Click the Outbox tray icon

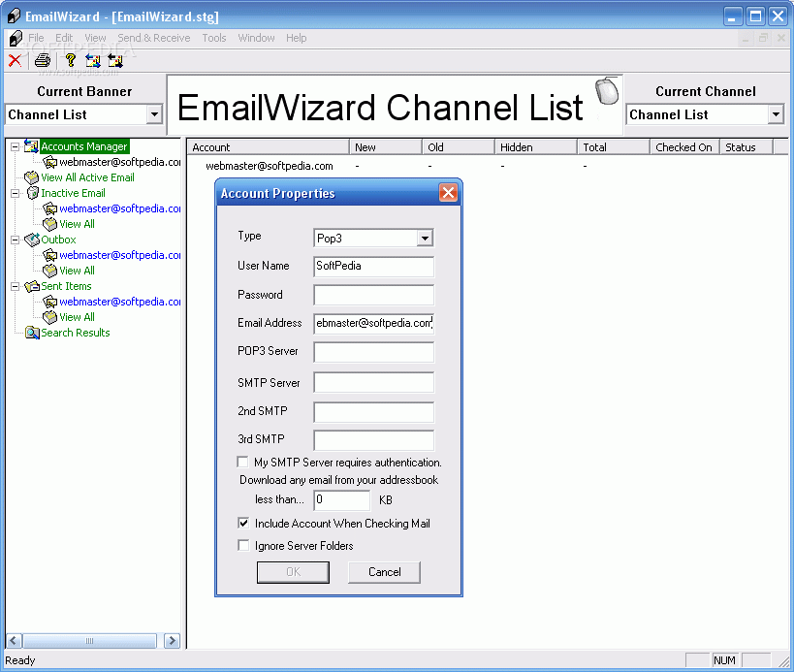[x=32, y=240]
